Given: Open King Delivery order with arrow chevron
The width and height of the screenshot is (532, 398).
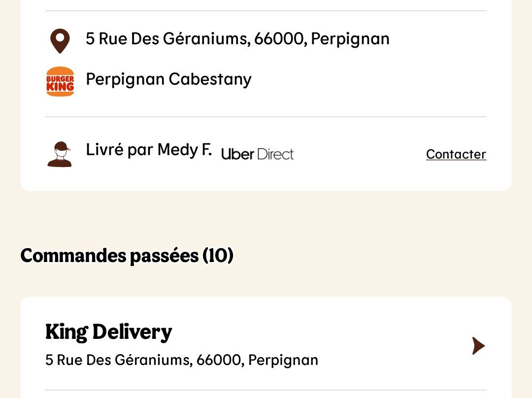Looking at the screenshot, I should coord(478,346).
